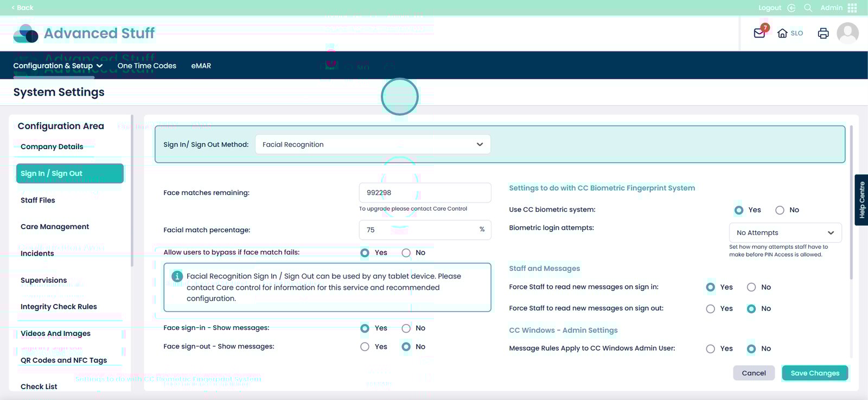Open the mail inbox icon with notification badge
The width and height of the screenshot is (868, 400).
tap(759, 33)
